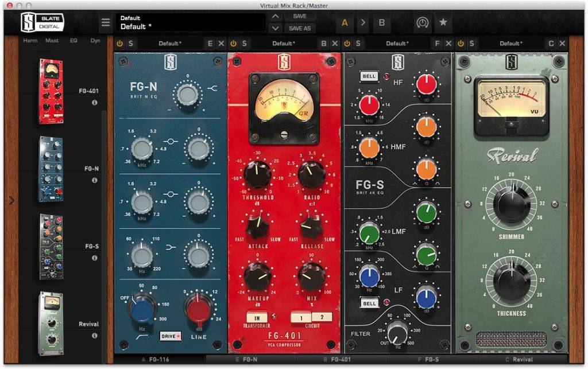Copy setting A to B with the arrow
The width and height of the screenshot is (588, 370).
(x=362, y=23)
